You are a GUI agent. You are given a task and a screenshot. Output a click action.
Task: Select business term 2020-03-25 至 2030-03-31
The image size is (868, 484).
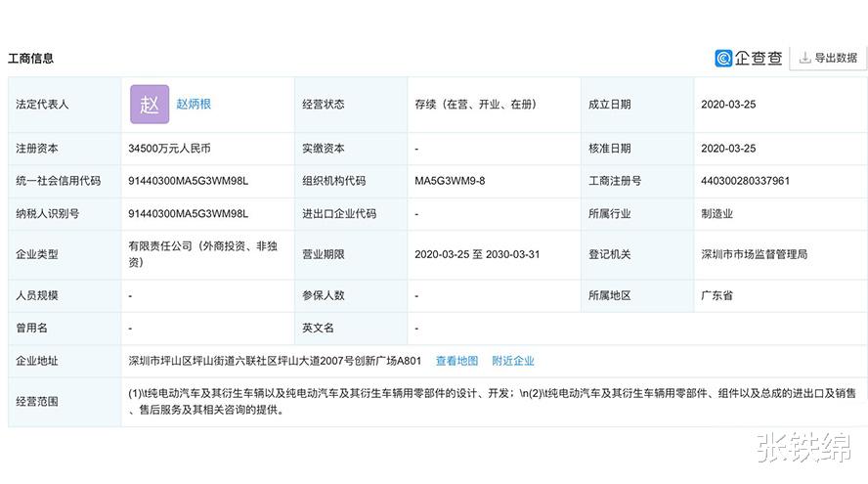(x=477, y=254)
